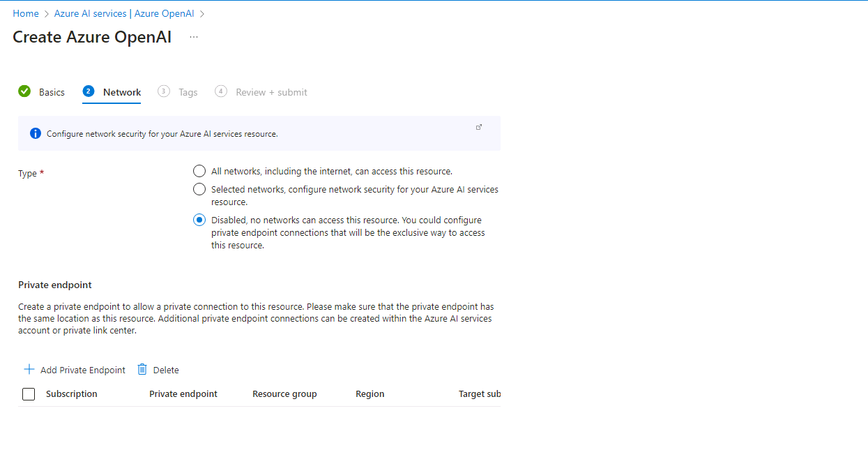Click the step 2 Network circle icon

coord(89,91)
